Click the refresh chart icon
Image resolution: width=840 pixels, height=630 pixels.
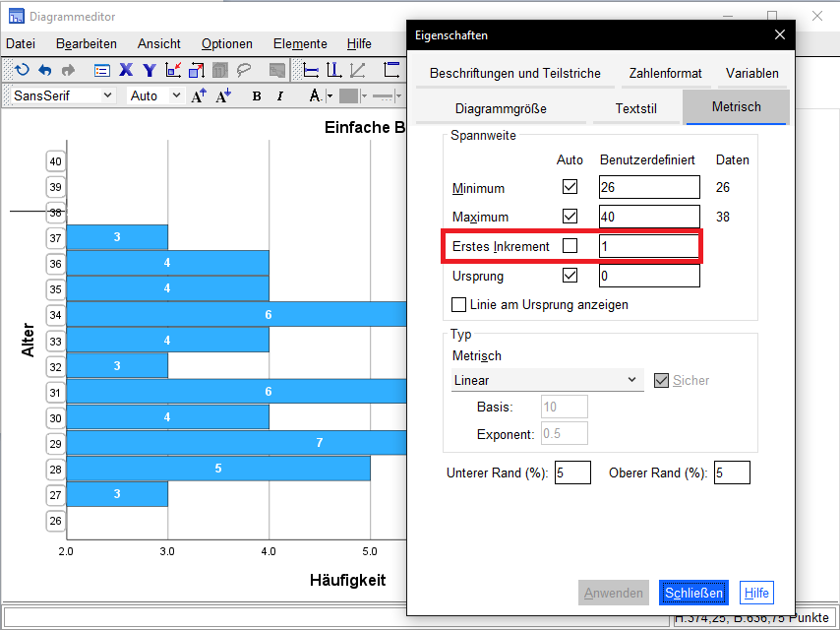[x=23, y=69]
